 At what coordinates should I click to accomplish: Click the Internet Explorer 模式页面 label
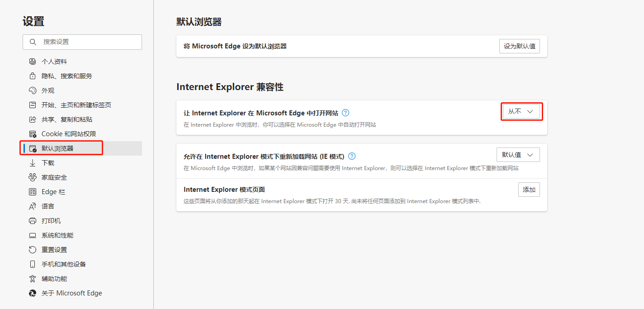pos(224,190)
